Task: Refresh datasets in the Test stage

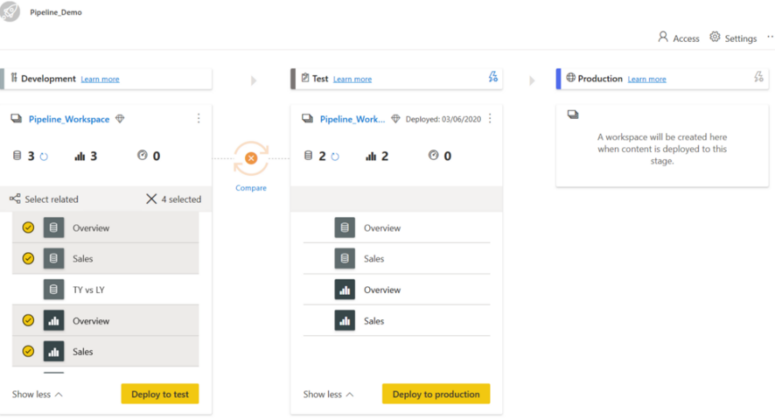Action: pyautogui.click(x=335, y=156)
